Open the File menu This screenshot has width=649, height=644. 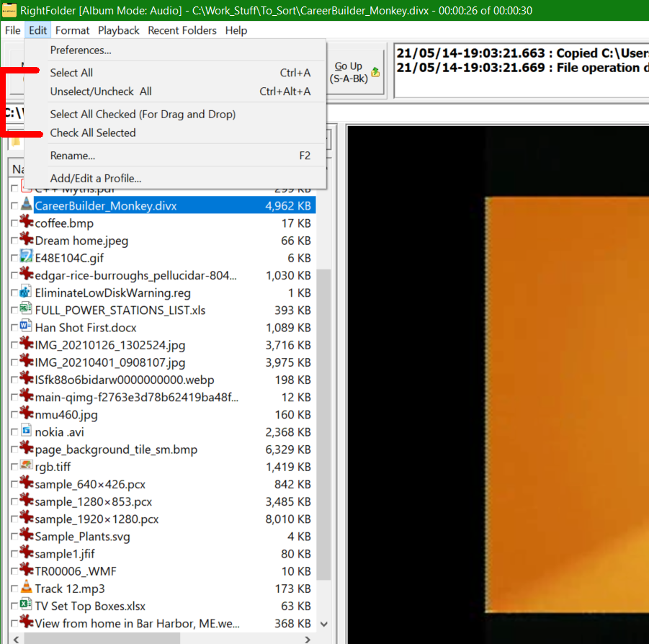pyautogui.click(x=12, y=31)
